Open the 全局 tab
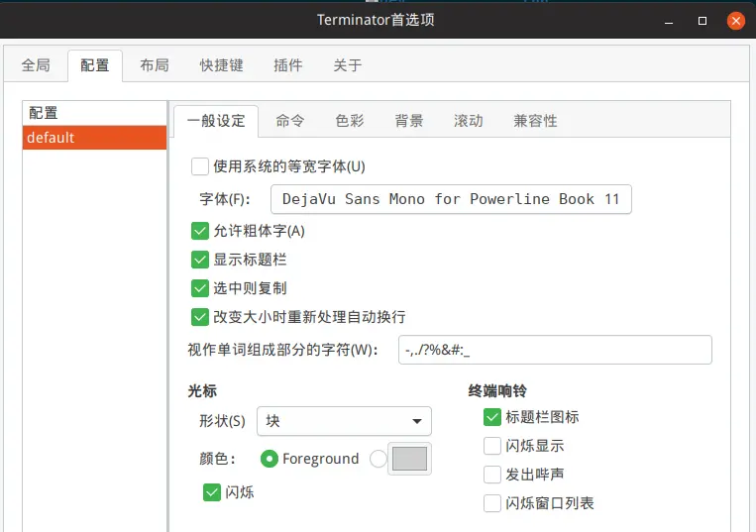This screenshot has height=532, width=756. 36,65
